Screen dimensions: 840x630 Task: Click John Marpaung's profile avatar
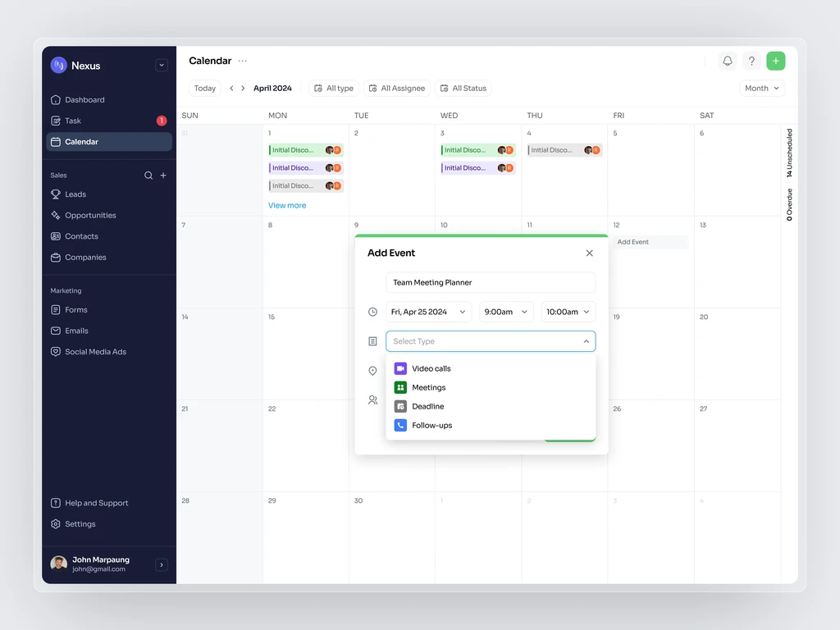tap(58, 564)
